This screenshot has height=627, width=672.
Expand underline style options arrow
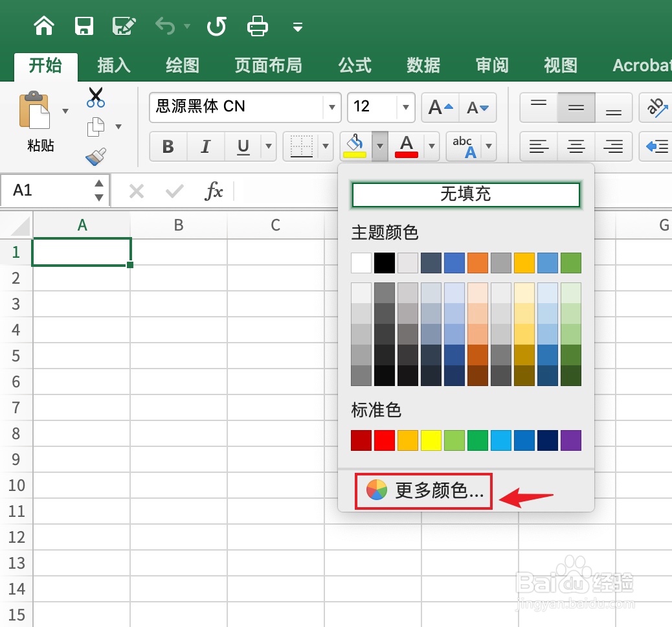[x=269, y=146]
